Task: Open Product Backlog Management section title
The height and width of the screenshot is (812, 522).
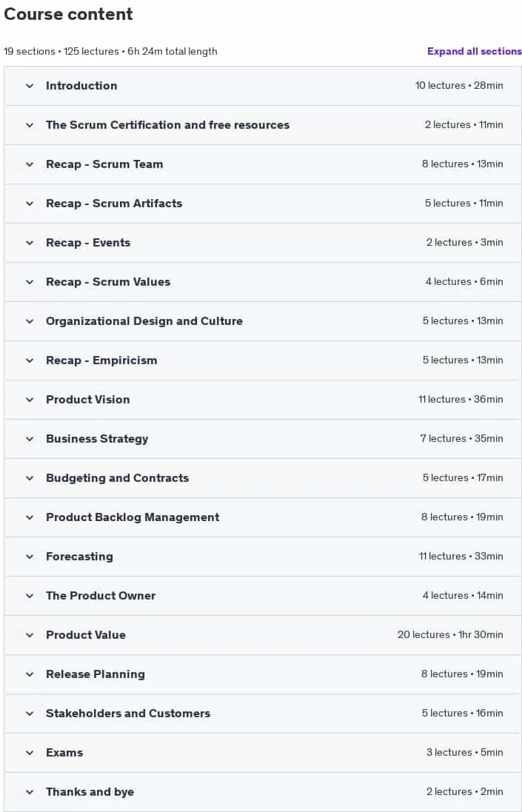Action: point(133,517)
